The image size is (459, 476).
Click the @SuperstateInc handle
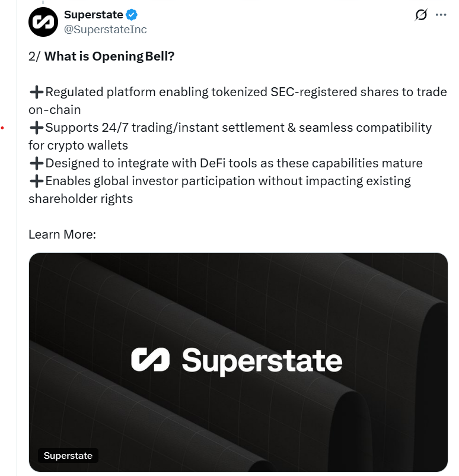(105, 29)
